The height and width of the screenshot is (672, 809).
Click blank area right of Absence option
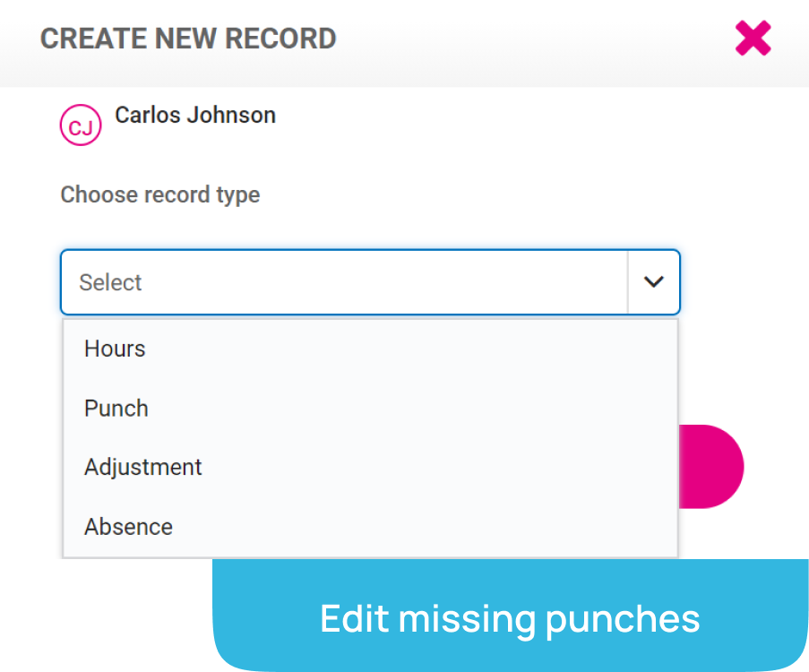coord(423,527)
